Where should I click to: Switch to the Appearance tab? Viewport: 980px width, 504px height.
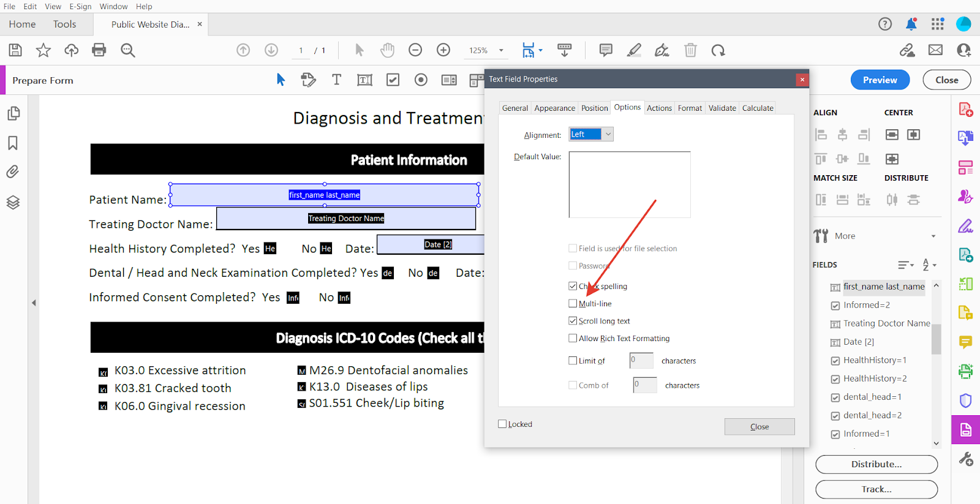point(554,108)
